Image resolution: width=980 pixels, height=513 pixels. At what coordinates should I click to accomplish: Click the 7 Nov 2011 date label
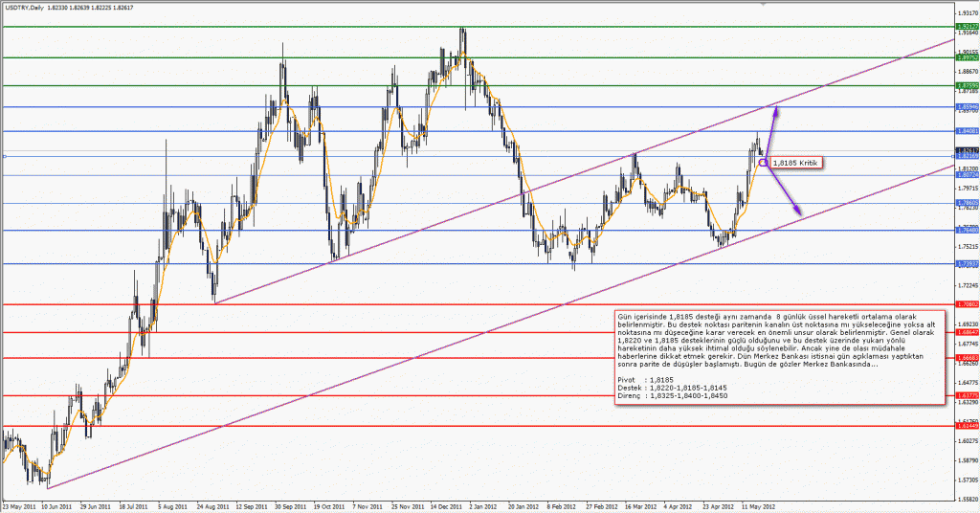367,506
